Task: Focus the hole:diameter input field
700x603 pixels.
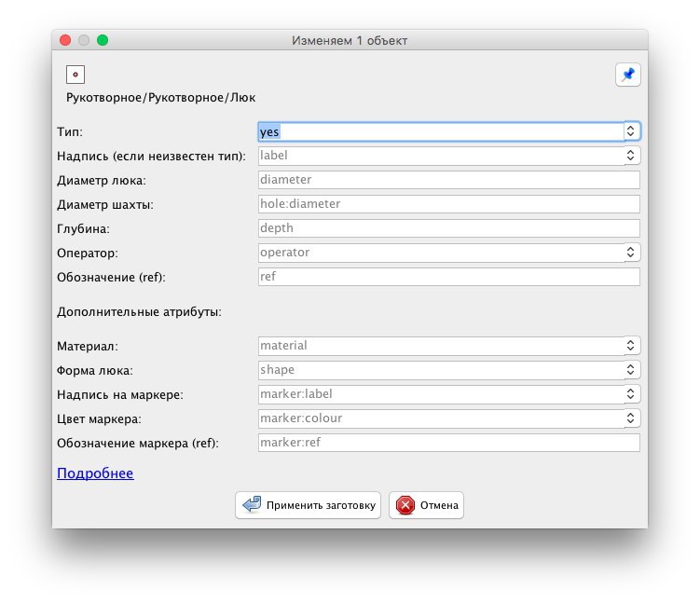Action: [x=448, y=204]
